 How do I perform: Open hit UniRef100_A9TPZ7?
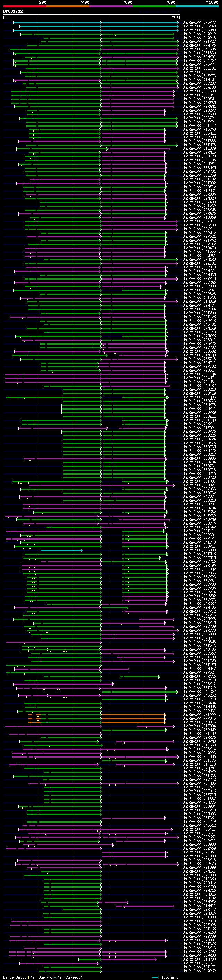click(x=199, y=41)
